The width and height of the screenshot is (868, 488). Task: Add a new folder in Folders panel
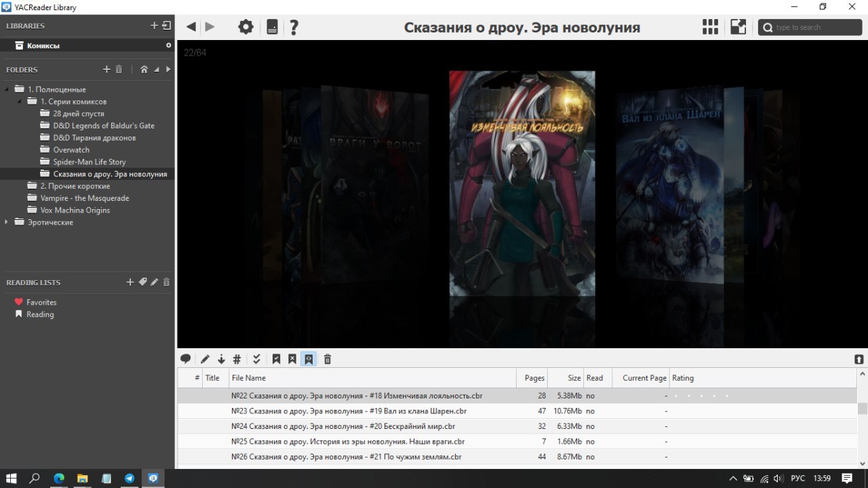coord(106,69)
